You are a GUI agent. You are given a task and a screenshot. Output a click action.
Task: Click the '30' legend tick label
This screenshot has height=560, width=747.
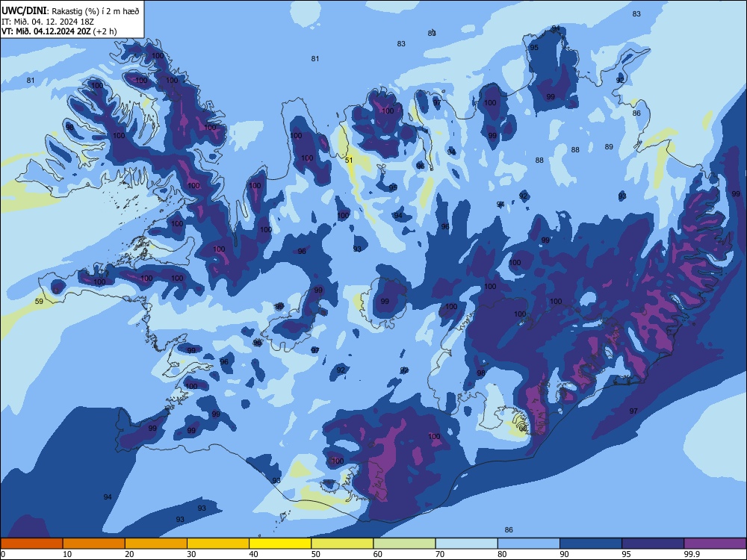tap(191, 554)
